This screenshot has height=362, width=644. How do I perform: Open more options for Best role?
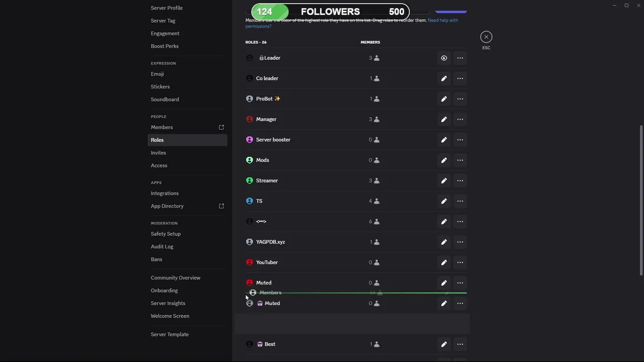(460, 344)
